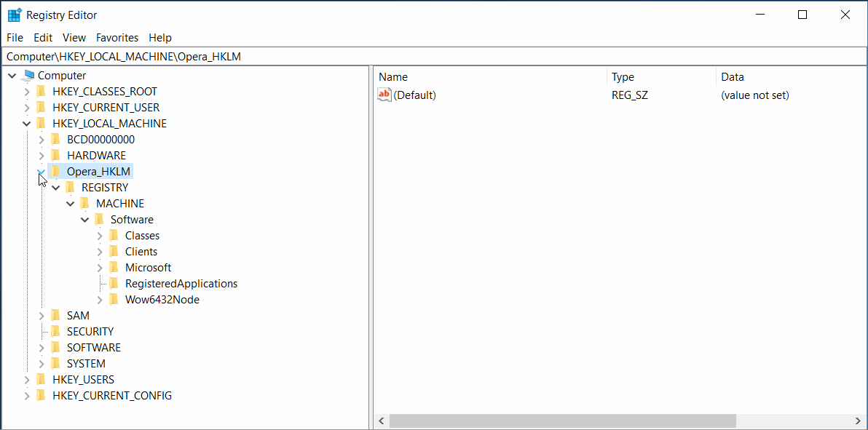Click the (Default) string value icon

(384, 95)
